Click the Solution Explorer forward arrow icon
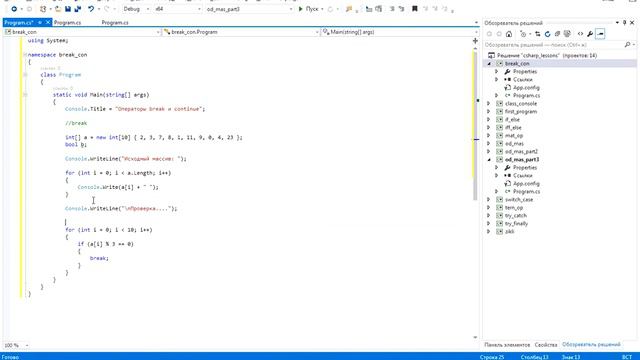The height and width of the screenshot is (360, 640). pyautogui.click(x=499, y=34)
